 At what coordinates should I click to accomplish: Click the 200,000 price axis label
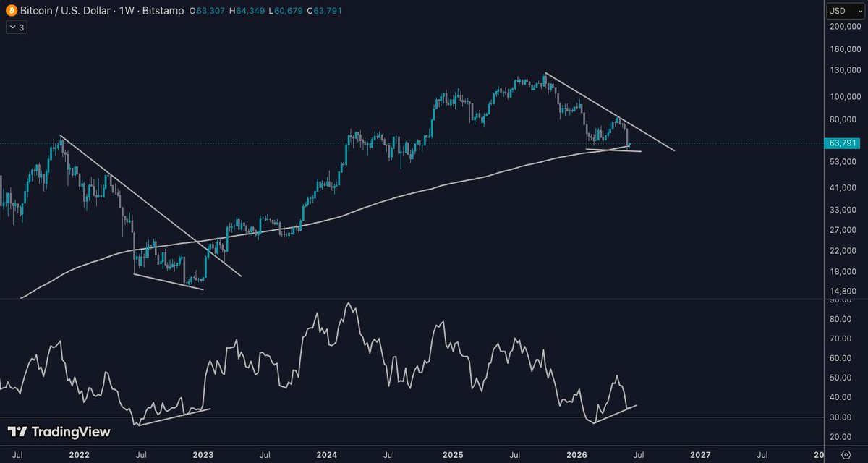pyautogui.click(x=846, y=27)
